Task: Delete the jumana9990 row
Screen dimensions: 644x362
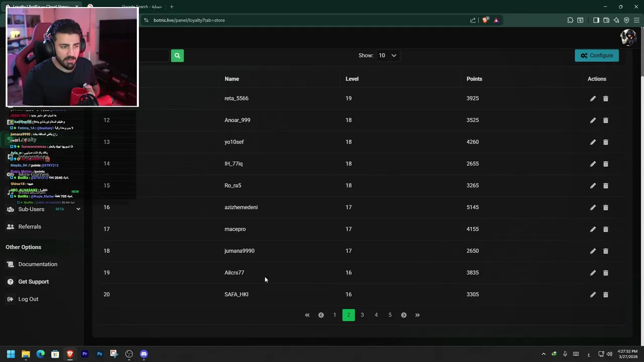Action: click(x=606, y=251)
